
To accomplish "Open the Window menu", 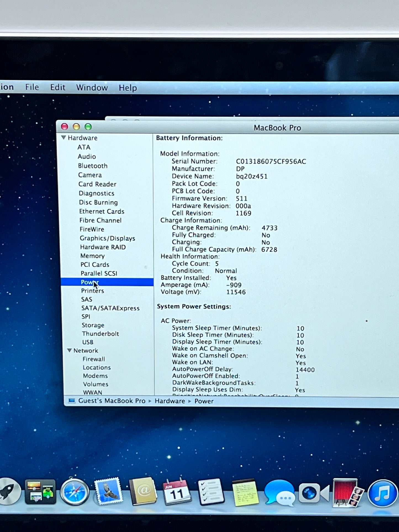I will 92,88.
